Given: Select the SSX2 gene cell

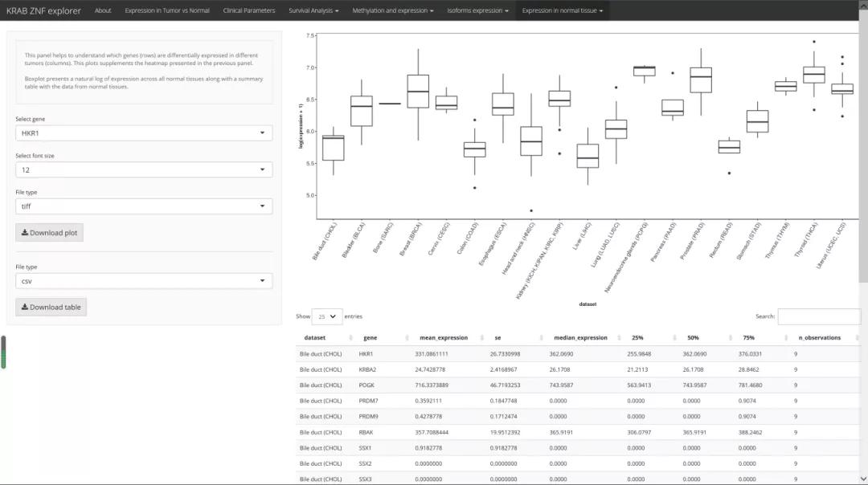Looking at the screenshot, I should 365,463.
